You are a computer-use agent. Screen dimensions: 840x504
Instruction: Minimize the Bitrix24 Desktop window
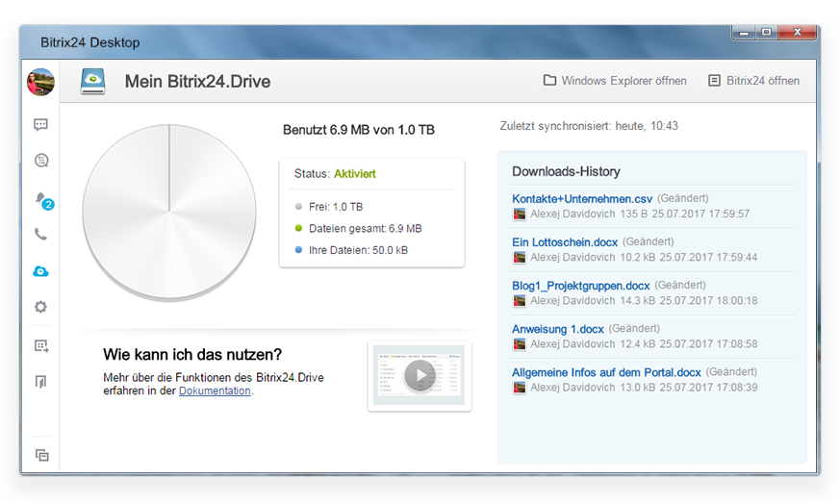click(744, 33)
